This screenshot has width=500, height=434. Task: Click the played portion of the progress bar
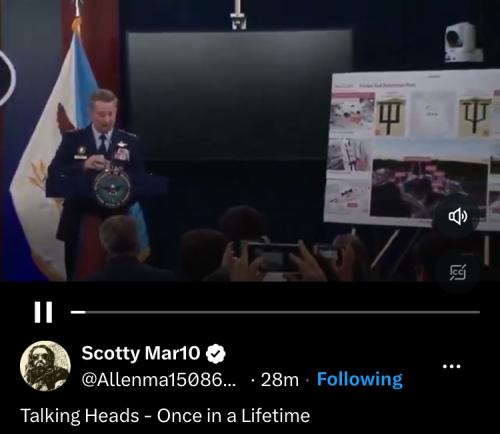(x=78, y=312)
